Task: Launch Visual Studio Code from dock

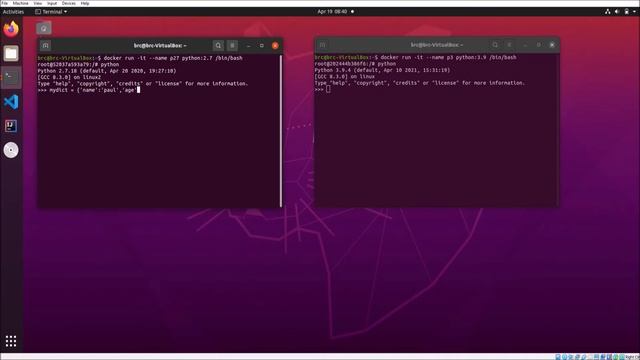Action: click(x=11, y=102)
